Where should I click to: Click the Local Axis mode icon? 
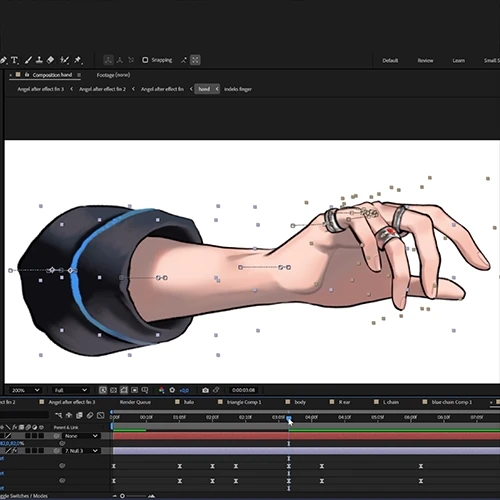(108, 60)
